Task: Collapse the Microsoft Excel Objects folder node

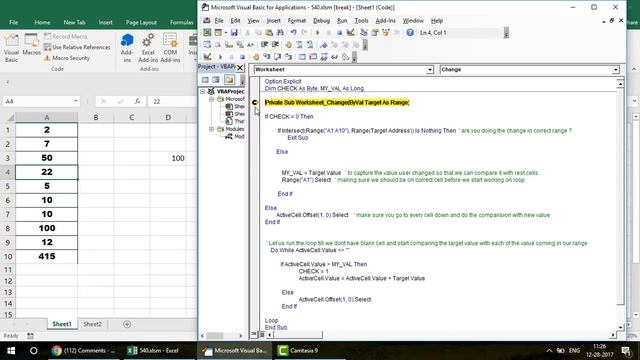Action: click(211, 99)
